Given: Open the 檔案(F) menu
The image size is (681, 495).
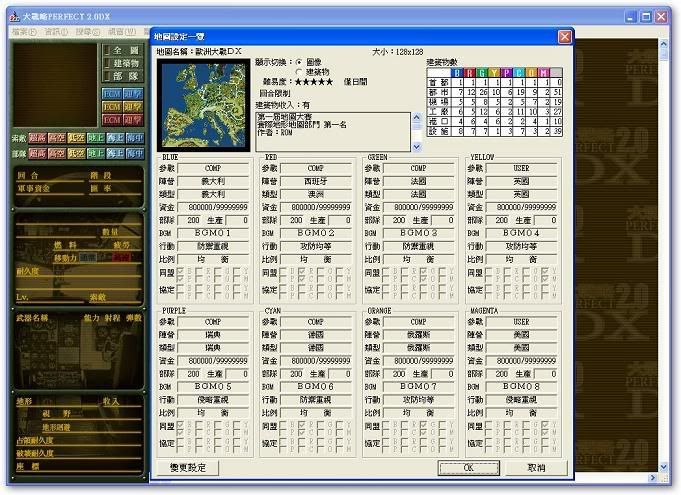Looking at the screenshot, I should tap(24, 32).
